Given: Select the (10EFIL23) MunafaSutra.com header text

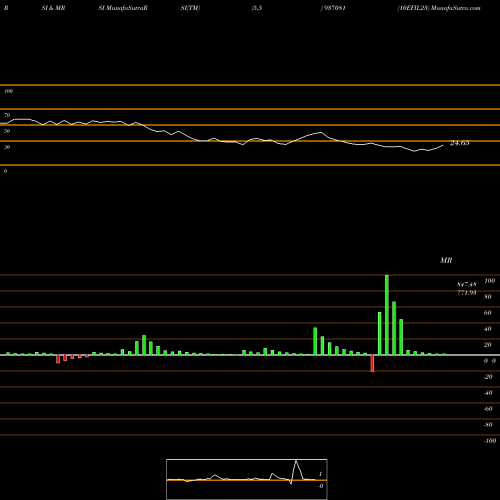Looking at the screenshot, I should (x=439, y=8).
